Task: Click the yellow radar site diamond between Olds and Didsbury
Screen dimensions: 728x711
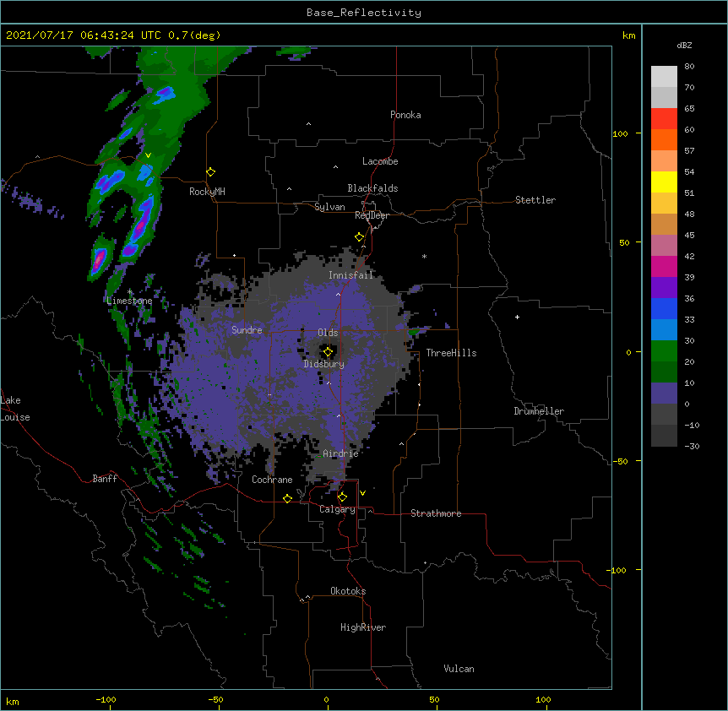Action: pos(328,352)
